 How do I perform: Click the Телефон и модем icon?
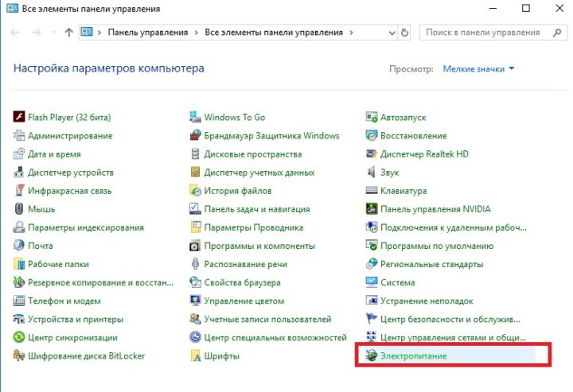click(x=19, y=301)
